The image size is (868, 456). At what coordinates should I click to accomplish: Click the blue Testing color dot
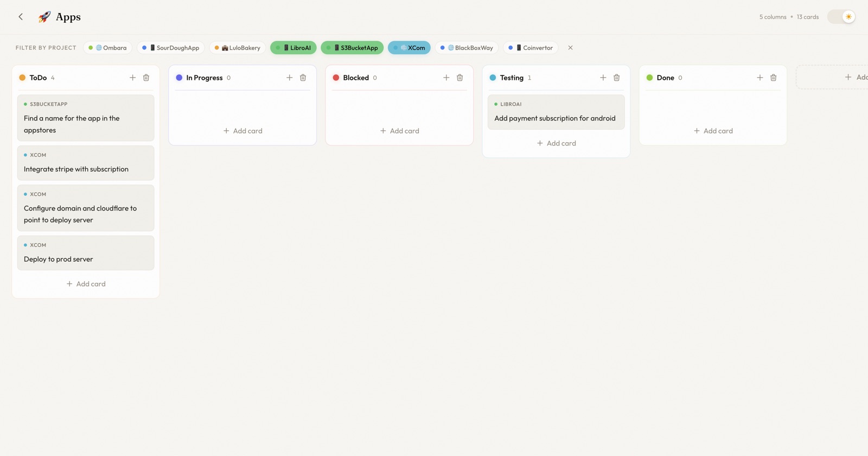click(x=493, y=78)
